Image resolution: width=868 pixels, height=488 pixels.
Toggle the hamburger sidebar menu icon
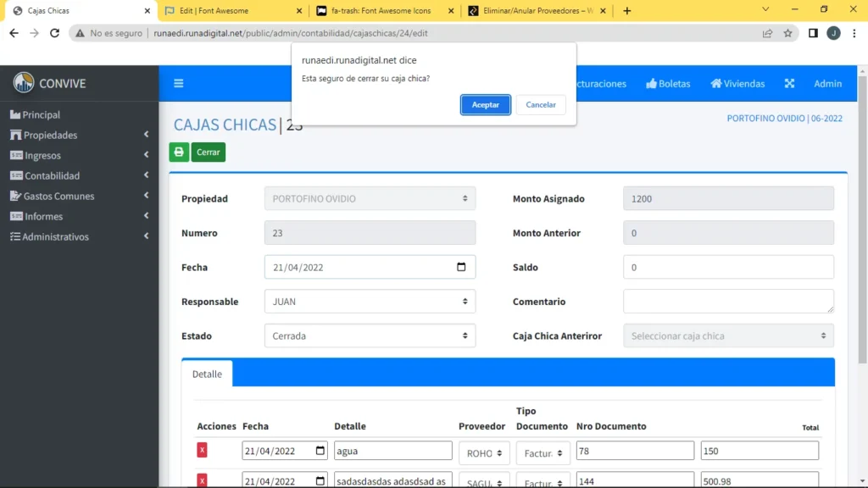(179, 84)
